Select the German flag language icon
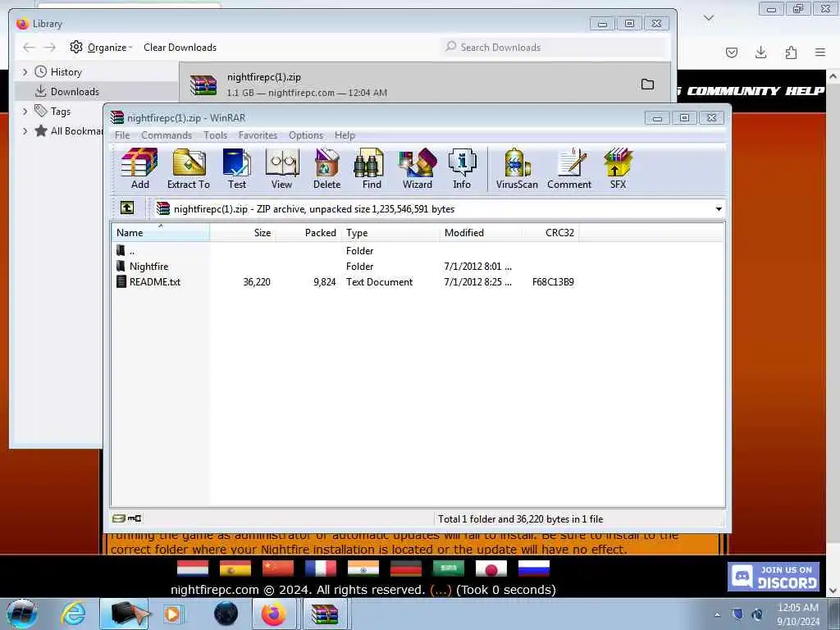 (405, 568)
